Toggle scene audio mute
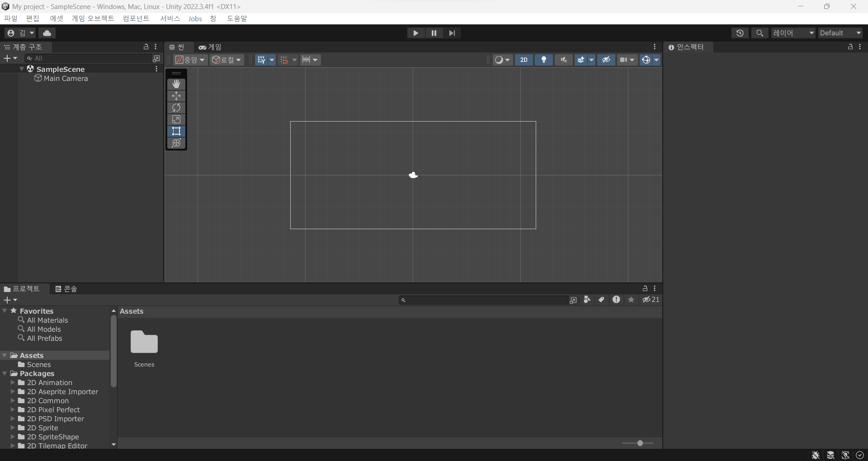Image resolution: width=868 pixels, height=461 pixels. point(564,60)
